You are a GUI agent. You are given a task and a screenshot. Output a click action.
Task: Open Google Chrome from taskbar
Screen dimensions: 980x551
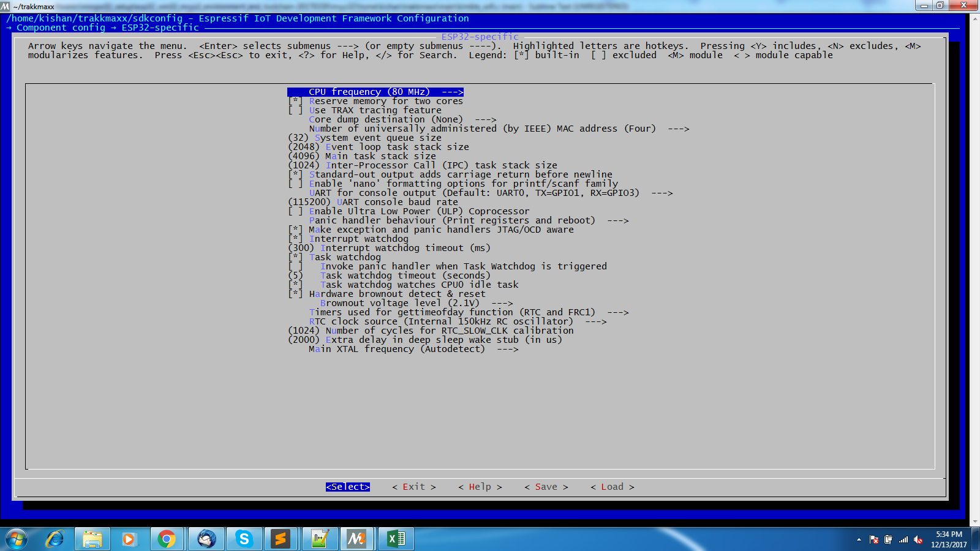167,539
